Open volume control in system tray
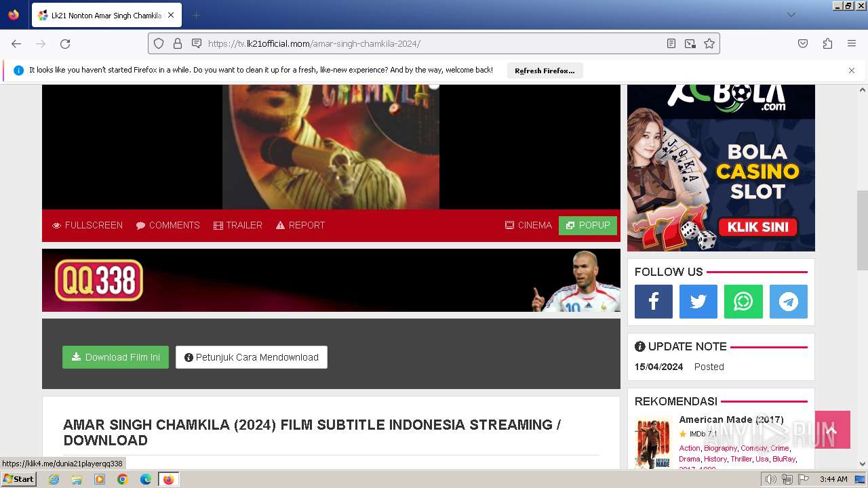Image resolution: width=868 pixels, height=488 pixels. pos(770,479)
